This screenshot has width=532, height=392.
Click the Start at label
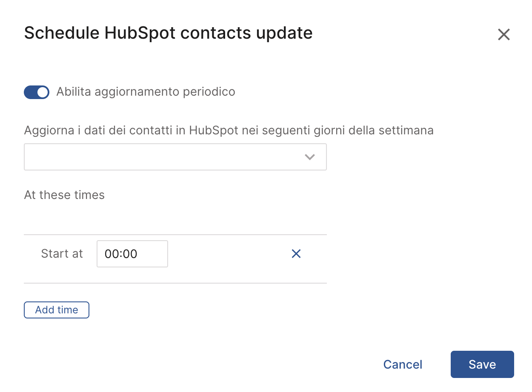pos(62,254)
